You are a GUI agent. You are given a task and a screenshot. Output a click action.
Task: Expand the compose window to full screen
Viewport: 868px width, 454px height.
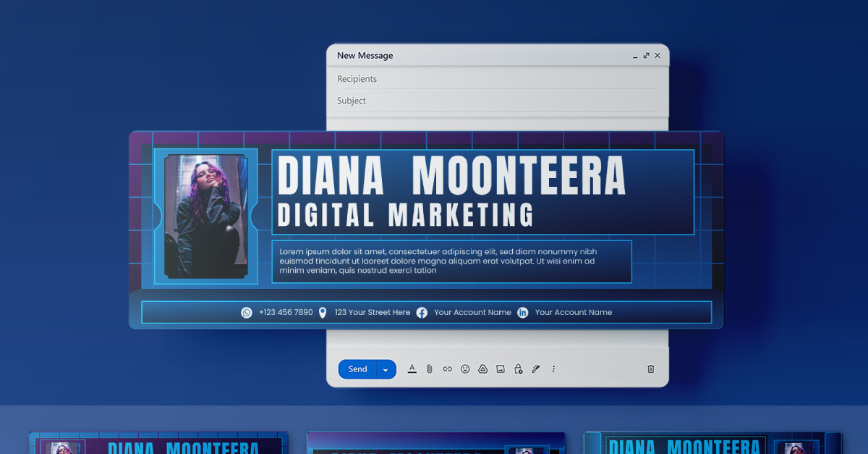point(646,55)
